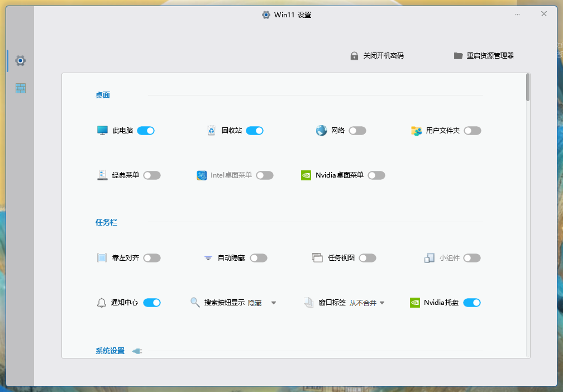
Task: Turn on the 任务视图 switch
Action: [x=368, y=257]
